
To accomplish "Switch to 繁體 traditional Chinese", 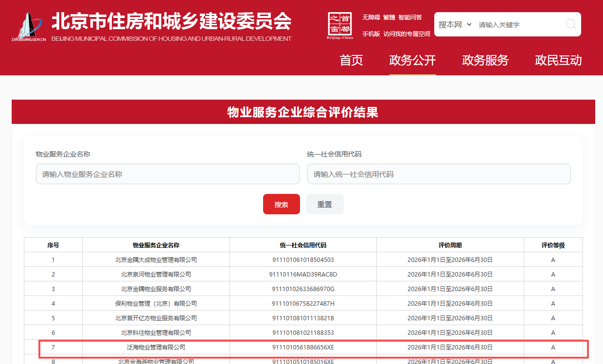I will [x=389, y=17].
